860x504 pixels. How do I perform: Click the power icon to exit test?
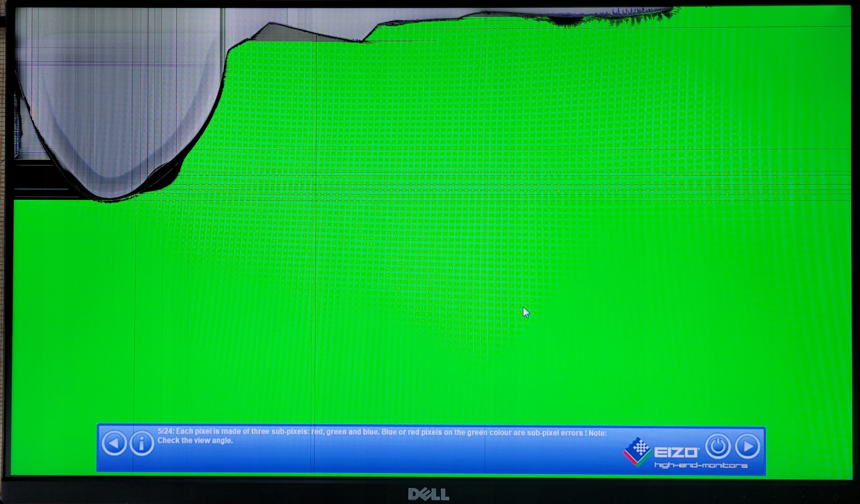click(718, 446)
